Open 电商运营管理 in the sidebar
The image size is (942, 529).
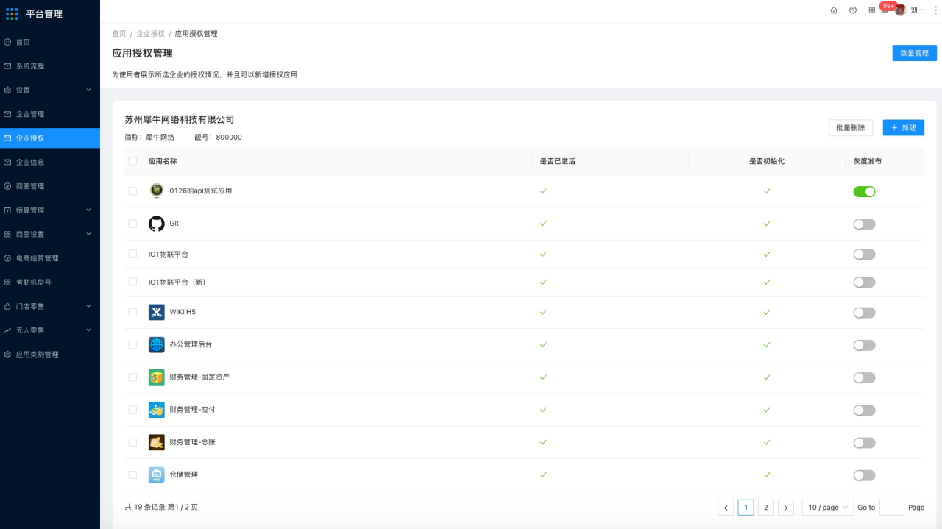[50, 258]
